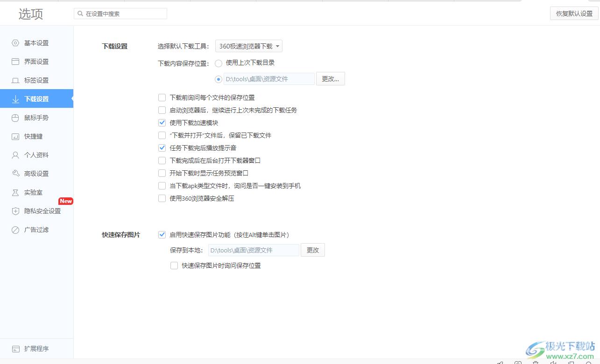
Task: Check 下载完成后在后台打开下载器窗口
Action: [x=162, y=161]
